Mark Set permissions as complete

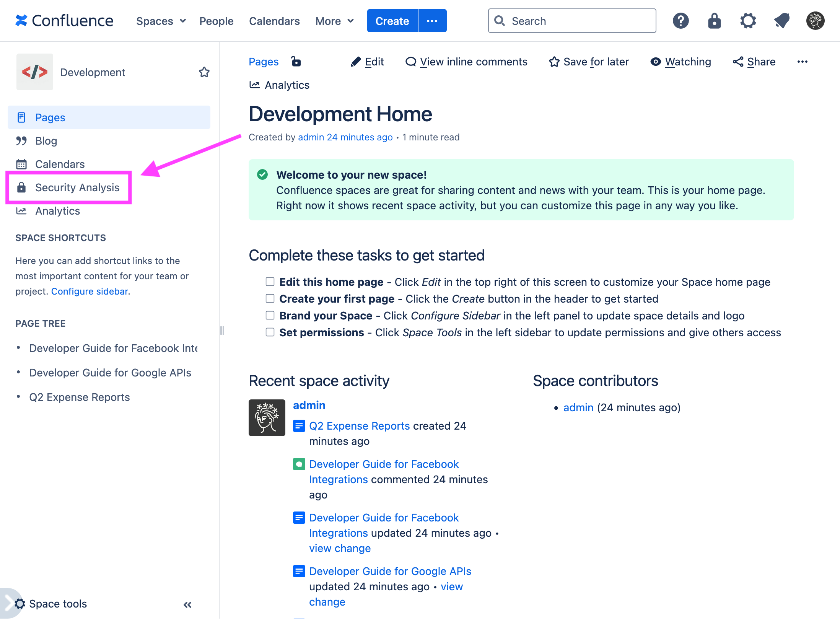(x=270, y=332)
